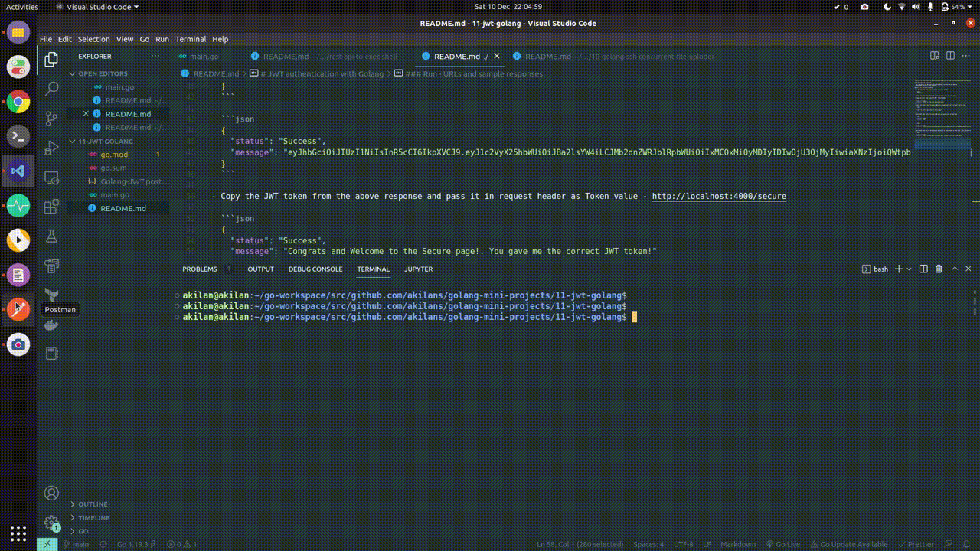This screenshot has width=980, height=551.
Task: Open the Manage gear icon
Action: point(51,523)
